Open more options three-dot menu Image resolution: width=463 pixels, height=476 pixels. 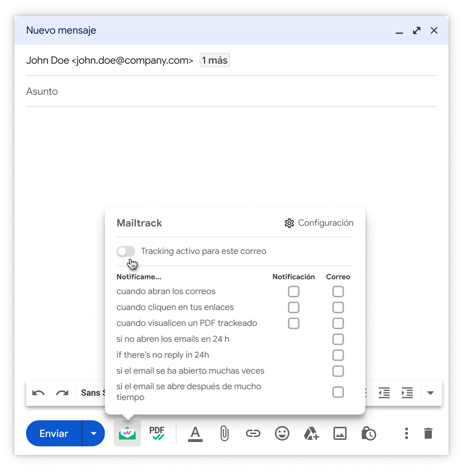pyautogui.click(x=407, y=433)
